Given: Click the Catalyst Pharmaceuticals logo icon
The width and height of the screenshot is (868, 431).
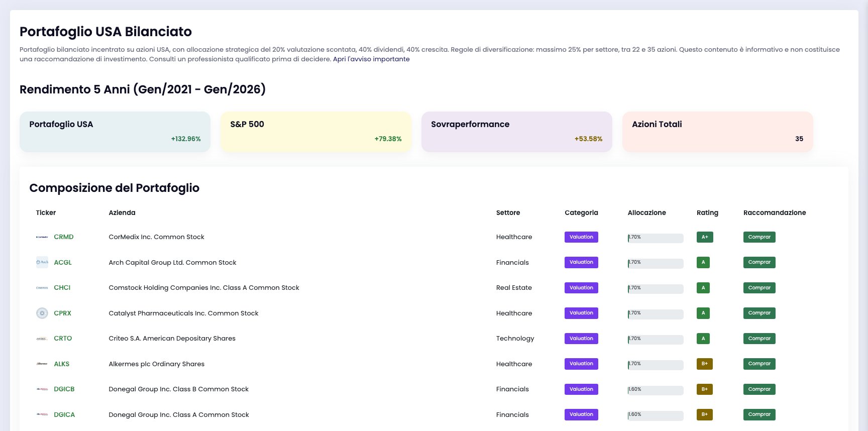Looking at the screenshot, I should 42,313.
